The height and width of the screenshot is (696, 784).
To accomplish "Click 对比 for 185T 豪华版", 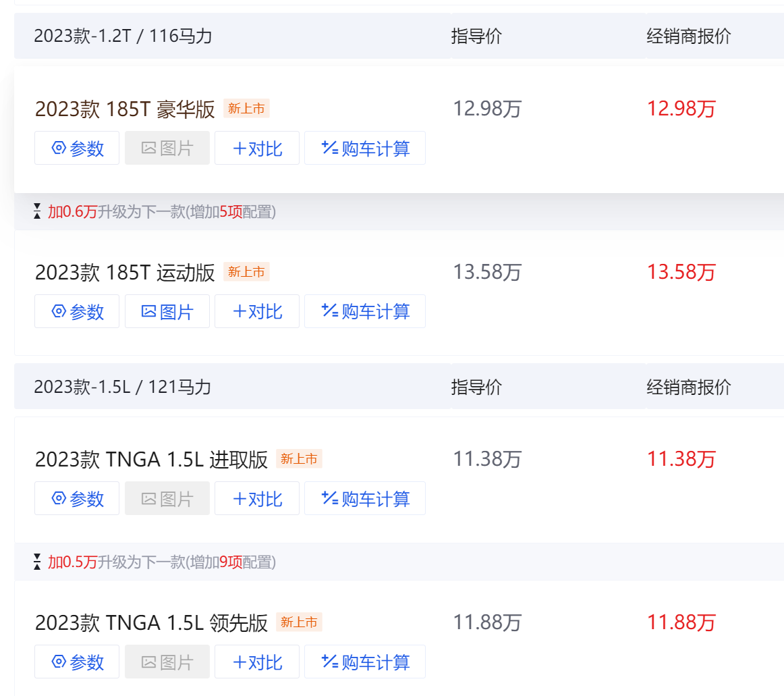I will tap(256, 148).
